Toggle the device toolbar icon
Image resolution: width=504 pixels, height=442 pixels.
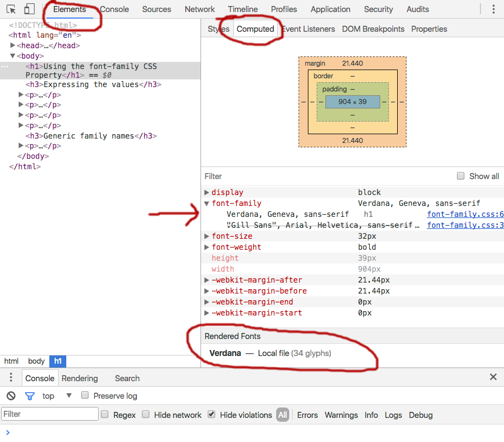pos(29,9)
